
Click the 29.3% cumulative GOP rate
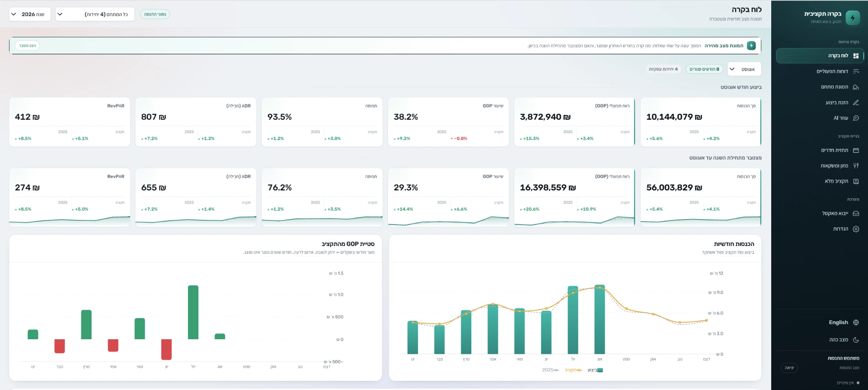[406, 188]
